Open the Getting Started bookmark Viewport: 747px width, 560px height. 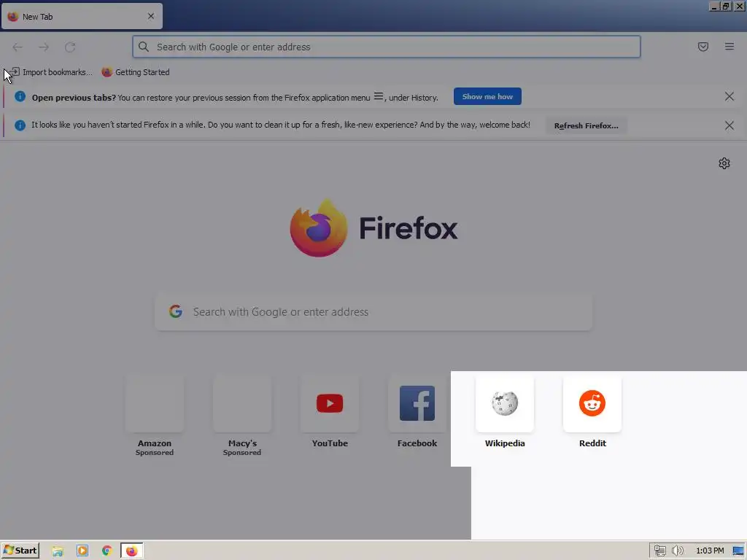(x=136, y=72)
